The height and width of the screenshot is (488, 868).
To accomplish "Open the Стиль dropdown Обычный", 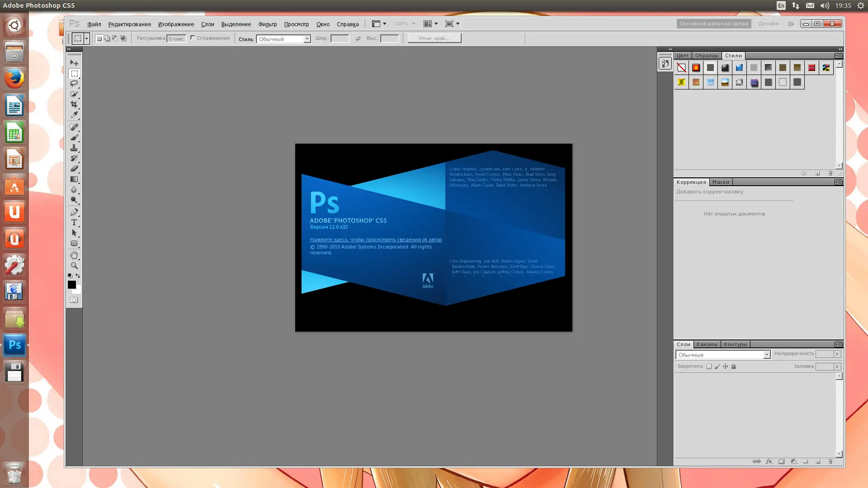I will pyautogui.click(x=283, y=39).
